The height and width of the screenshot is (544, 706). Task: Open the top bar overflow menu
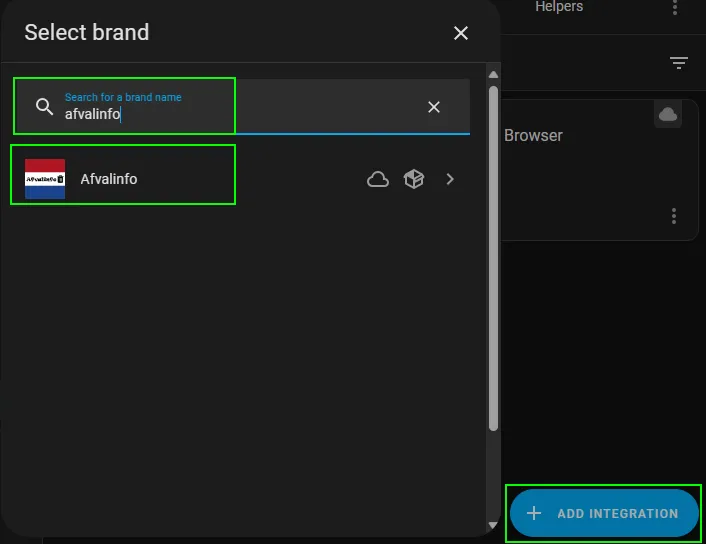click(674, 7)
